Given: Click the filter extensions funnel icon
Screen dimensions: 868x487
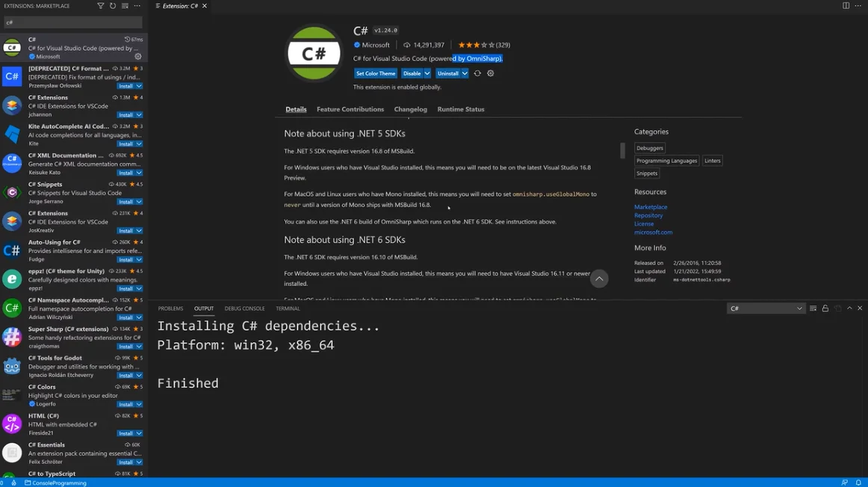Looking at the screenshot, I should click(101, 6).
